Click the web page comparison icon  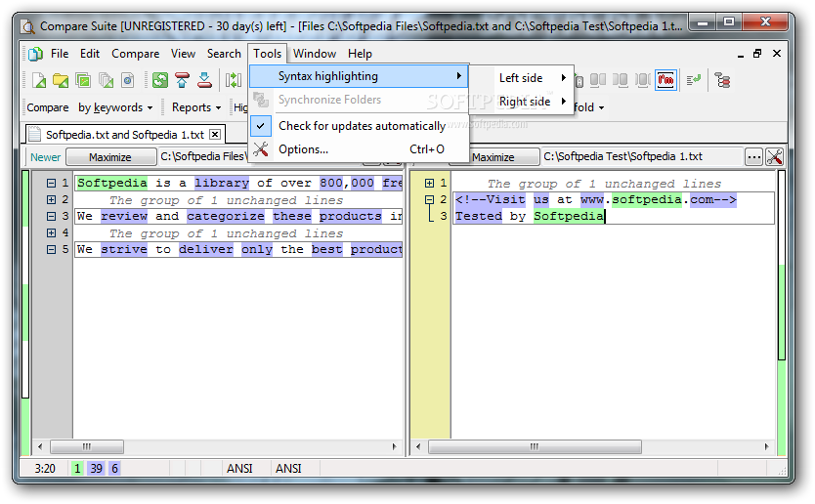click(x=127, y=80)
